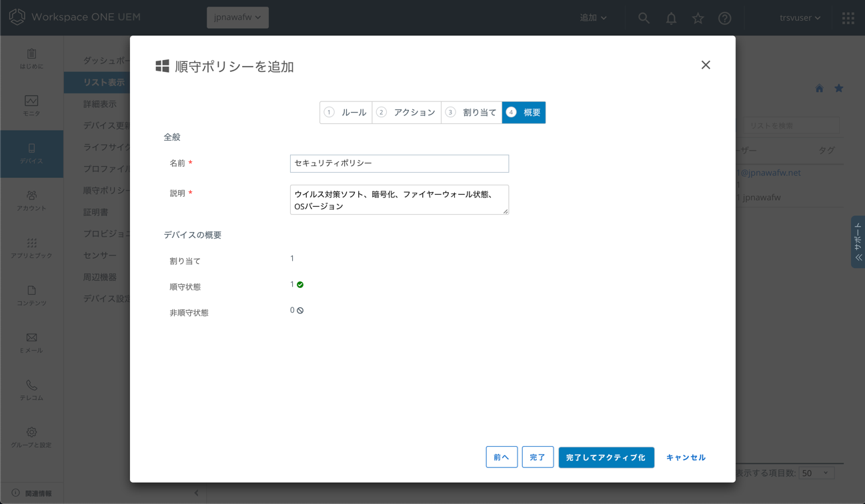Click the 関連情報 info icon

click(x=15, y=493)
